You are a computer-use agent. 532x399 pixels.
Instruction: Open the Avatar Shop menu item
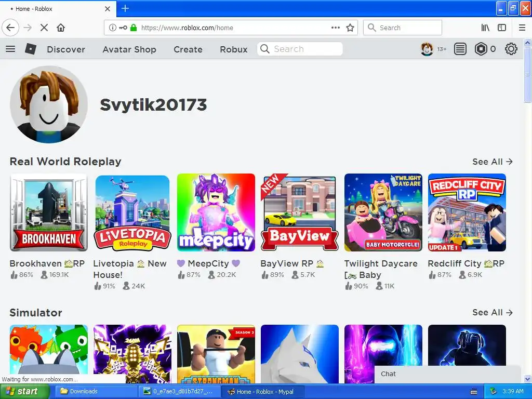point(129,49)
